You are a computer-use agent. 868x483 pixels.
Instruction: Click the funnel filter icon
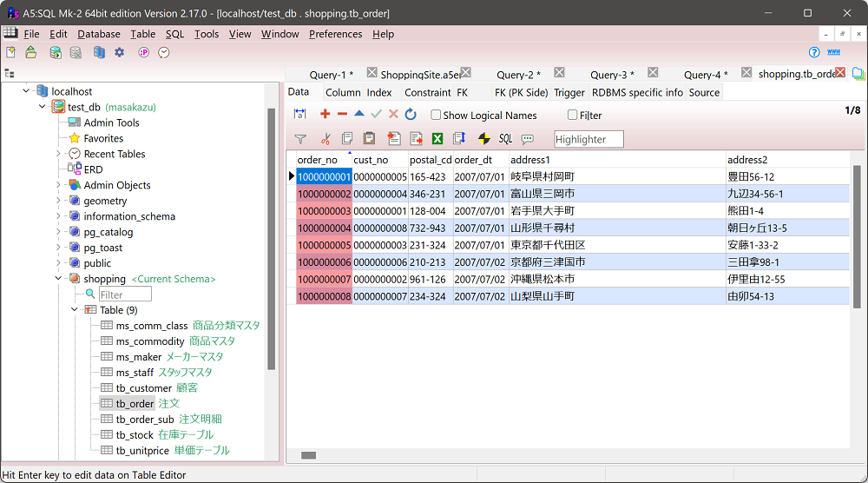(x=300, y=139)
